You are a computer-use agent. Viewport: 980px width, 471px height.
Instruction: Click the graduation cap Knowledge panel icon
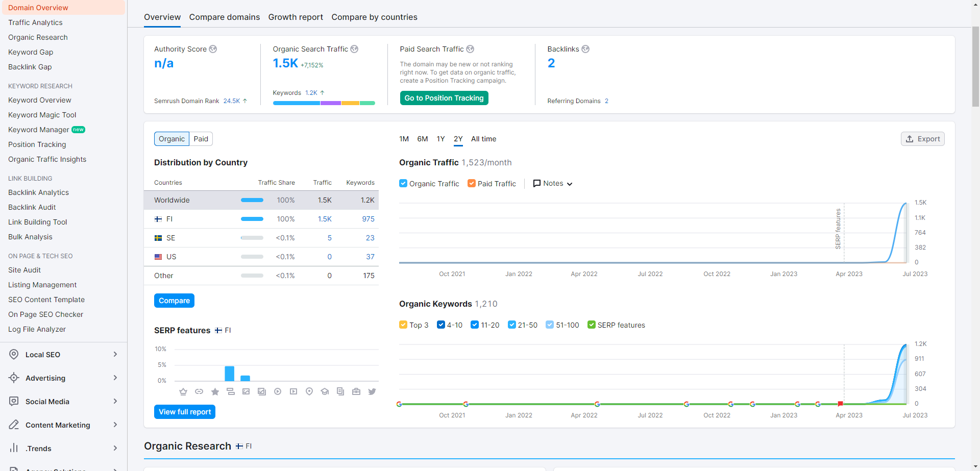point(325,391)
